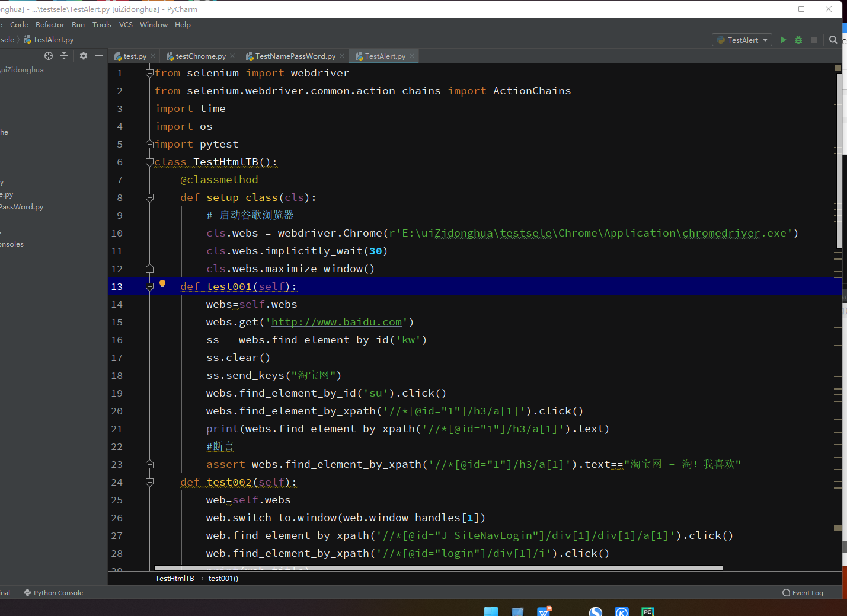Open the VCS menu

(x=126, y=25)
